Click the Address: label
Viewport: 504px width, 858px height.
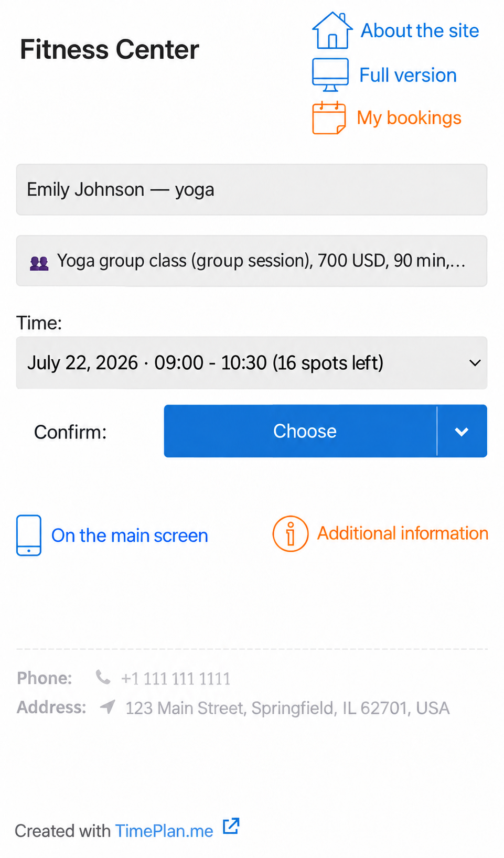51,707
